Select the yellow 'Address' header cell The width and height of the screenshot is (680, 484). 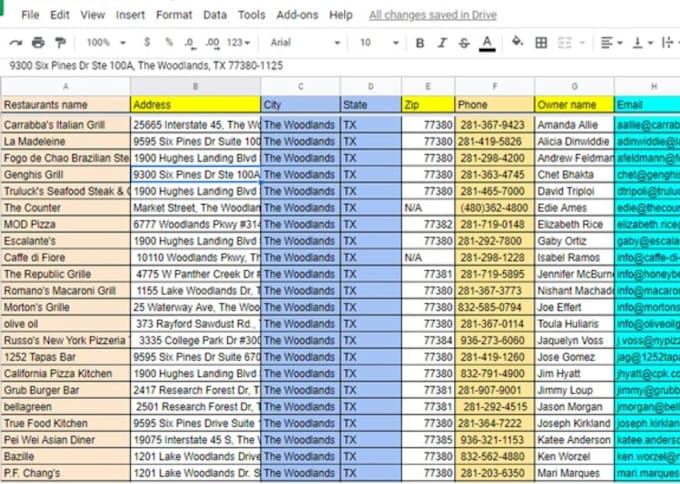pos(196,105)
